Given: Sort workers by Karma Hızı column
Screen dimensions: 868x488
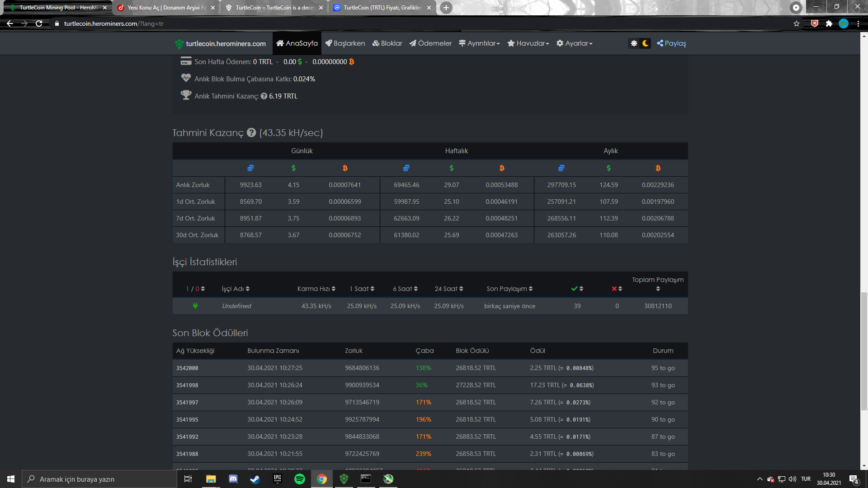Looking at the screenshot, I should 316,289.
